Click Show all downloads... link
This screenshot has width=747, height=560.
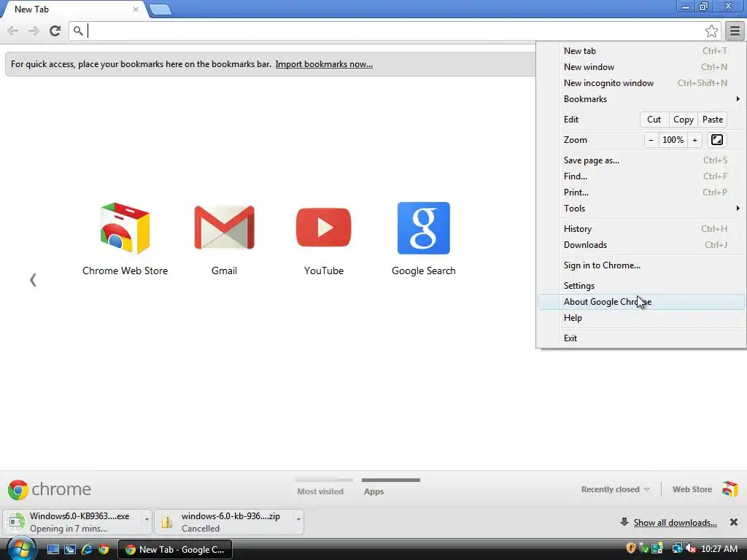pos(675,522)
